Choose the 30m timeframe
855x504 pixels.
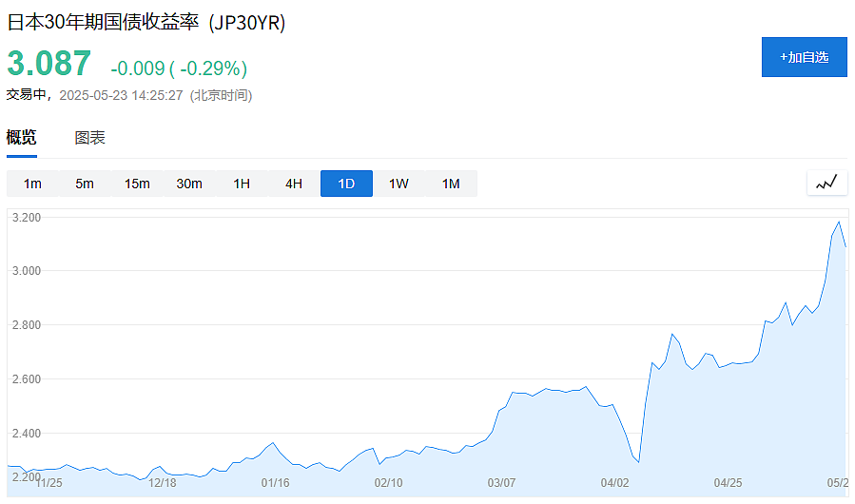tap(189, 184)
